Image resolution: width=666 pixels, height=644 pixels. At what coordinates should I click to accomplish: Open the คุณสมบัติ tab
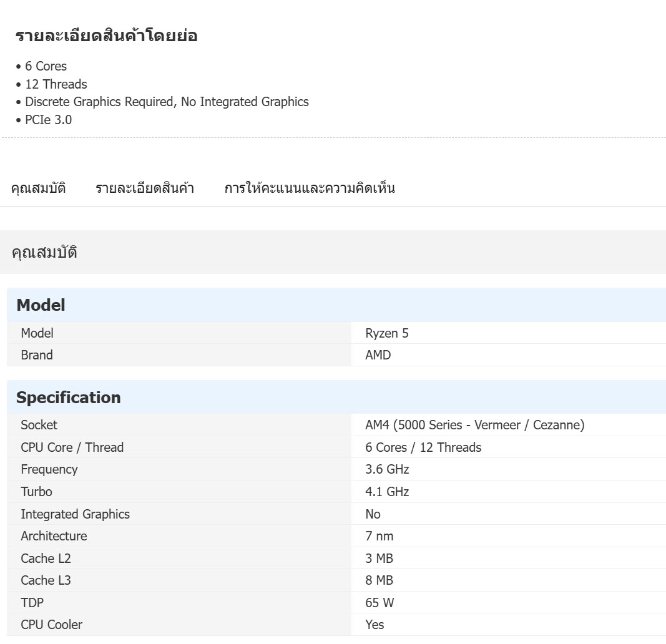tap(38, 188)
